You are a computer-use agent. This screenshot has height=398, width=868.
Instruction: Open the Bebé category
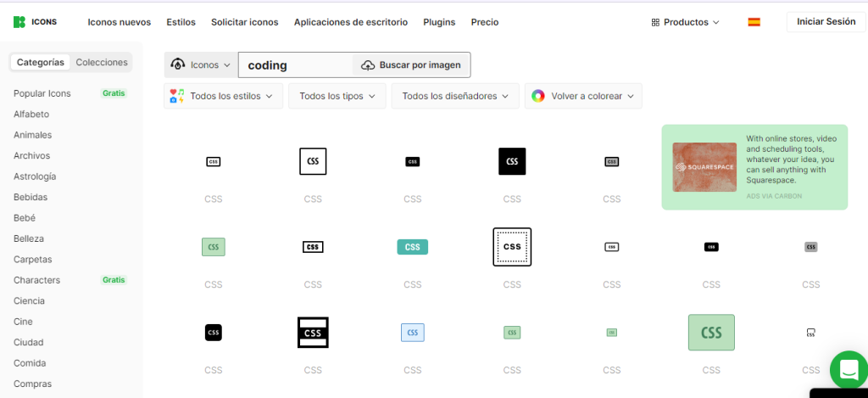coord(25,218)
